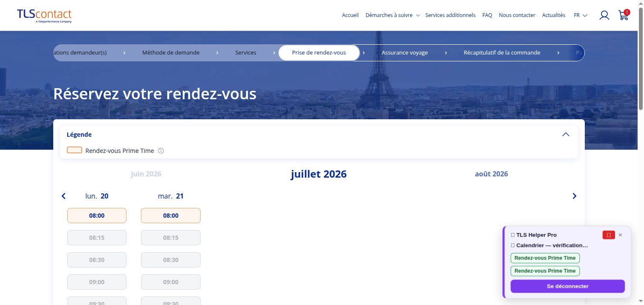Viewport: 644px width, 305px height.
Task: Open the shopping cart icon
Action: 624,15
